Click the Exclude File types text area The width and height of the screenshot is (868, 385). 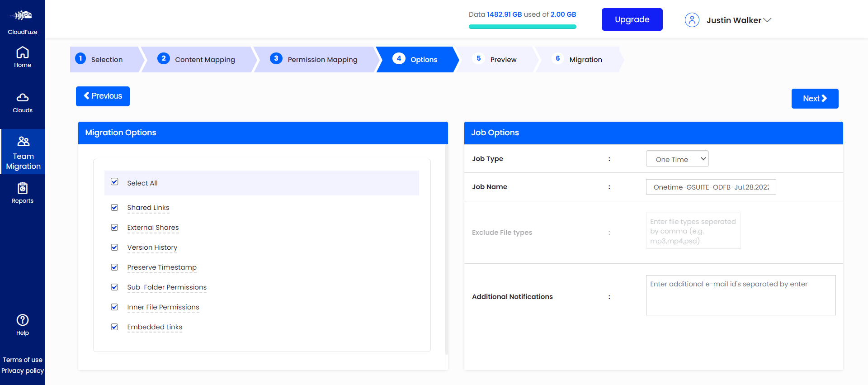pyautogui.click(x=693, y=231)
